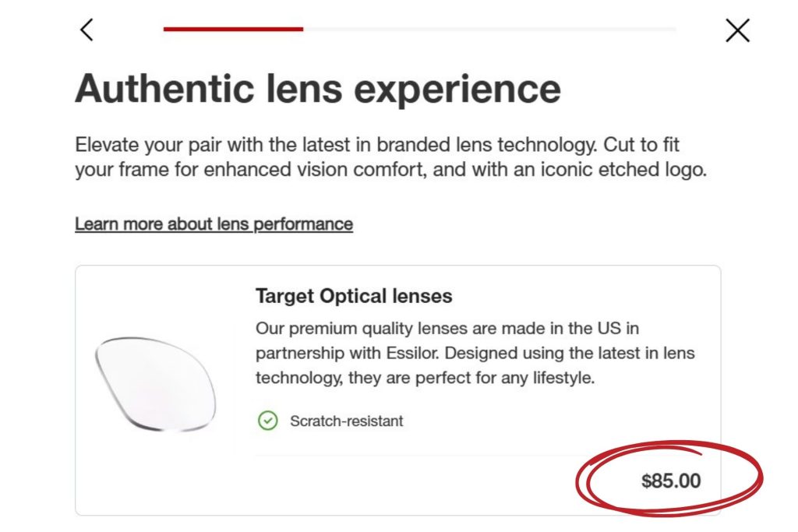
Task: Click the close X at top right
Action: click(x=736, y=30)
